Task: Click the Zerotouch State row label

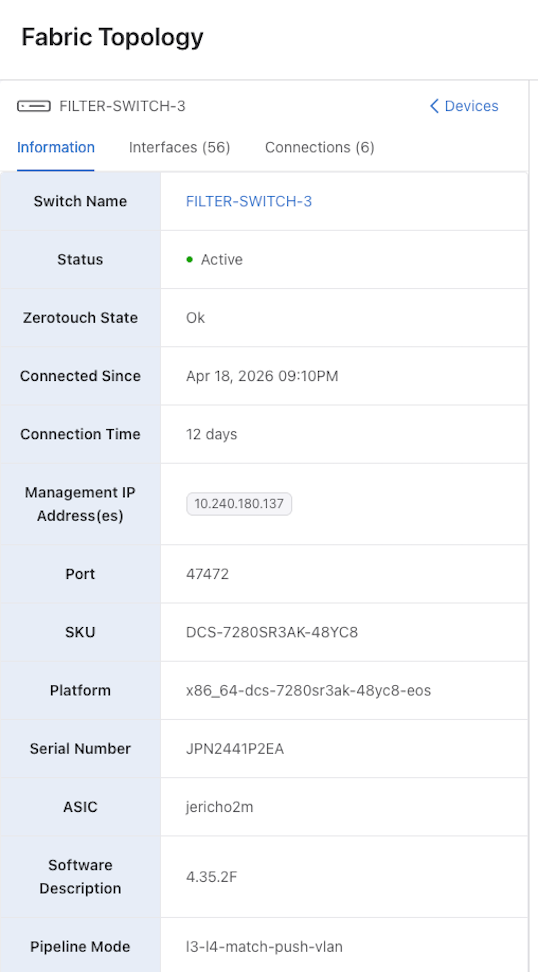Action: click(x=81, y=318)
